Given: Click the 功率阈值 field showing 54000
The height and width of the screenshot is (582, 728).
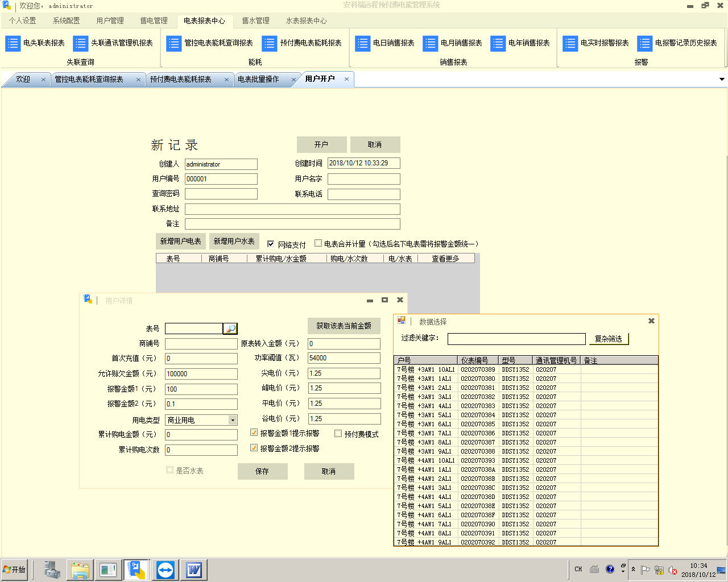Looking at the screenshot, I should pyautogui.click(x=344, y=358).
